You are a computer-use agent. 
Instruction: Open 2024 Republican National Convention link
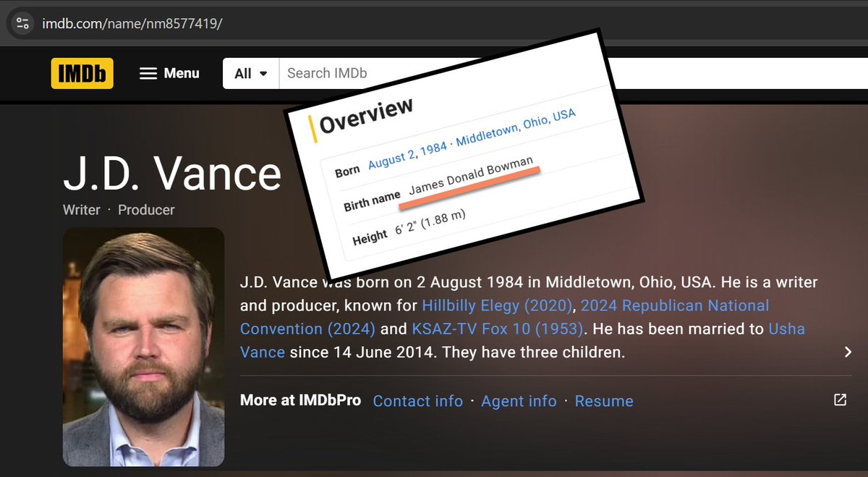[505, 316]
